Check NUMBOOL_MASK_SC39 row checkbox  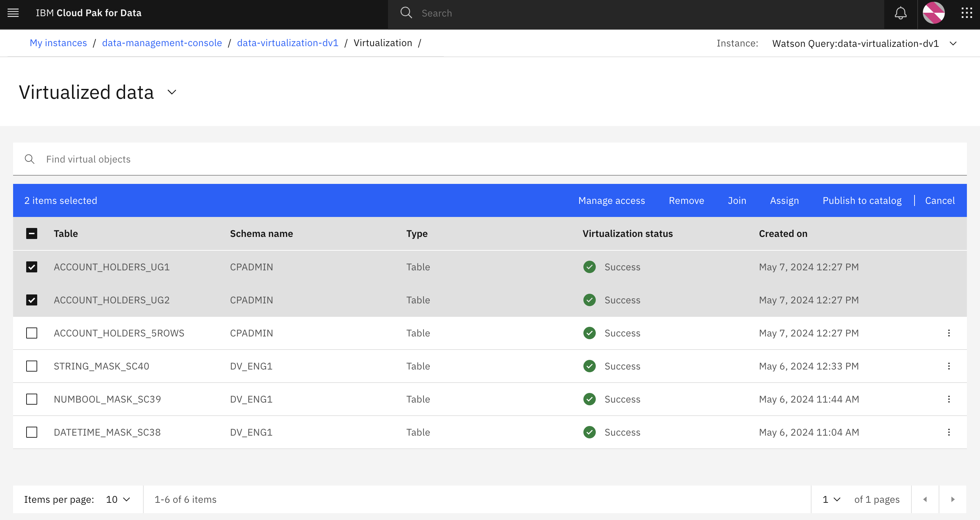click(32, 399)
